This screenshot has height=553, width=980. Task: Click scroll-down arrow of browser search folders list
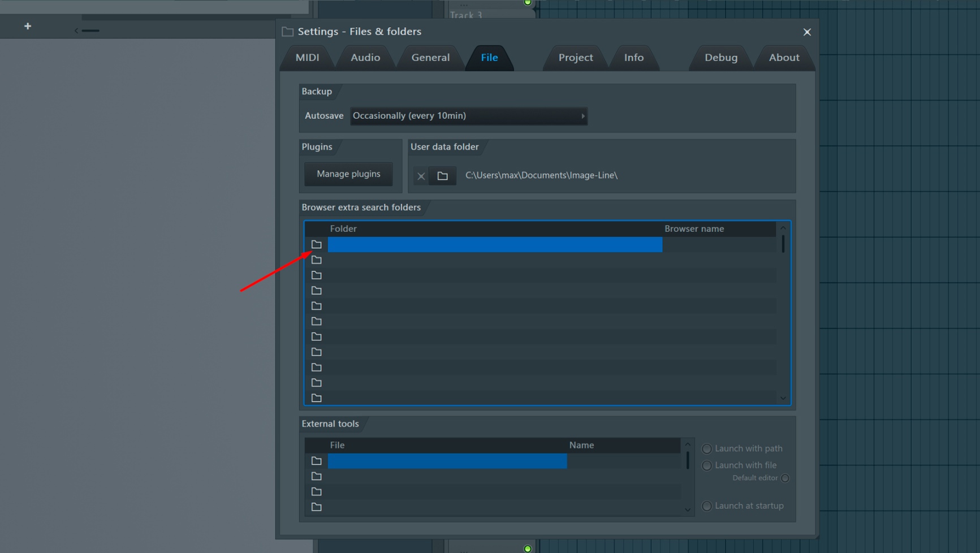[783, 398]
